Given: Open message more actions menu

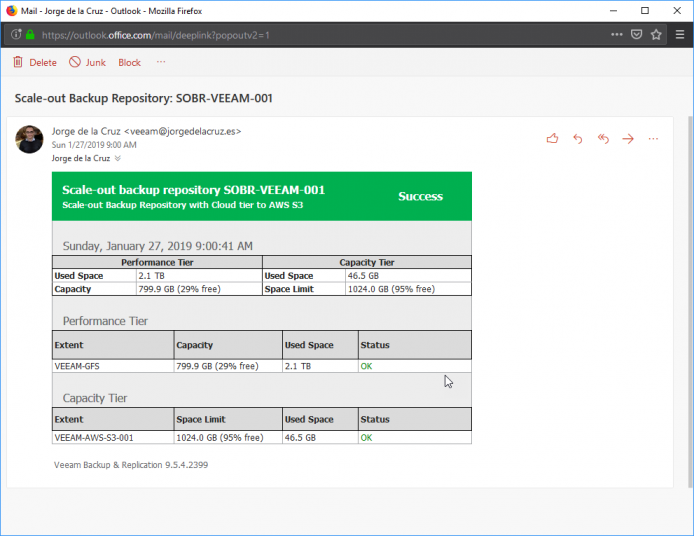Looking at the screenshot, I should click(x=653, y=139).
